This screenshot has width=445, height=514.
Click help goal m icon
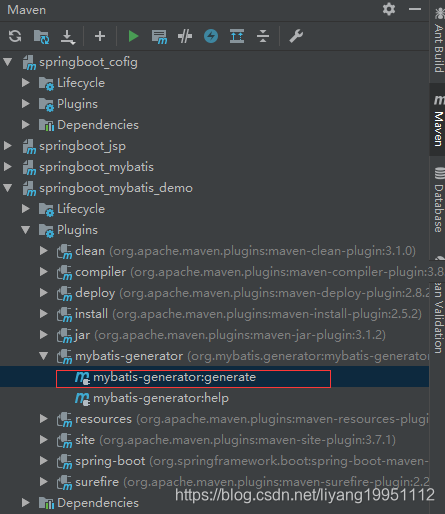[82, 399]
